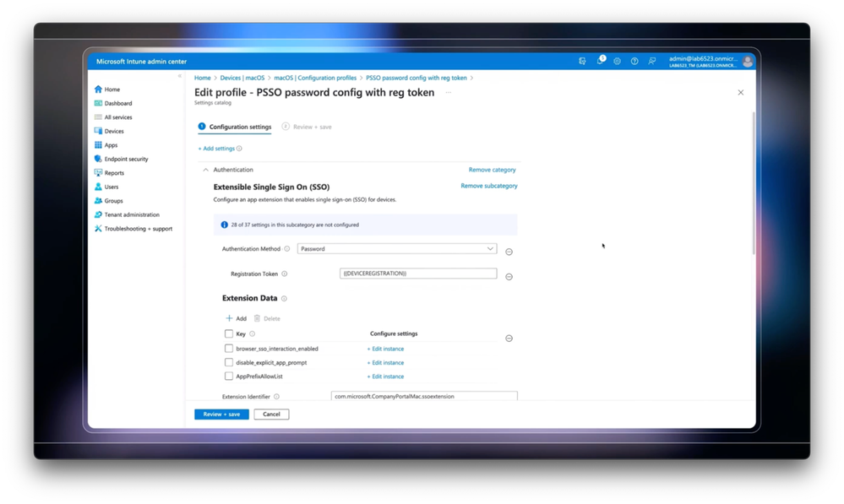Edit instance for AppPrefixAllowList
The image size is (844, 504).
tap(385, 377)
